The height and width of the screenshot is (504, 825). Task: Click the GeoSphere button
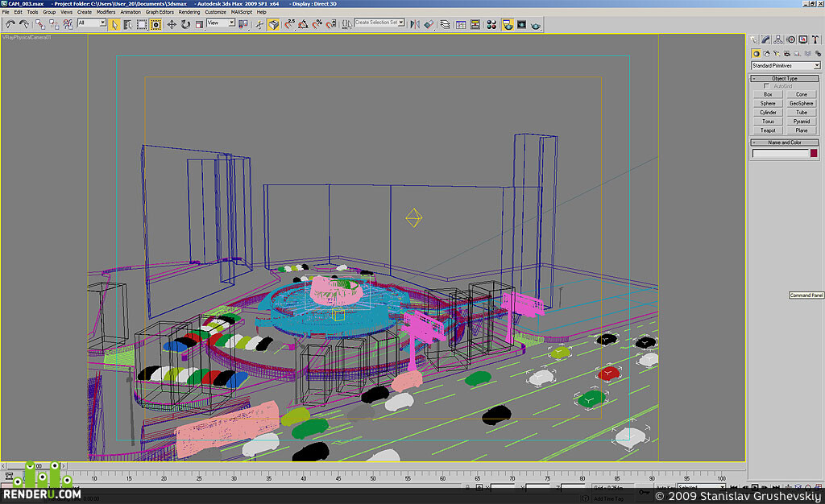click(x=802, y=104)
